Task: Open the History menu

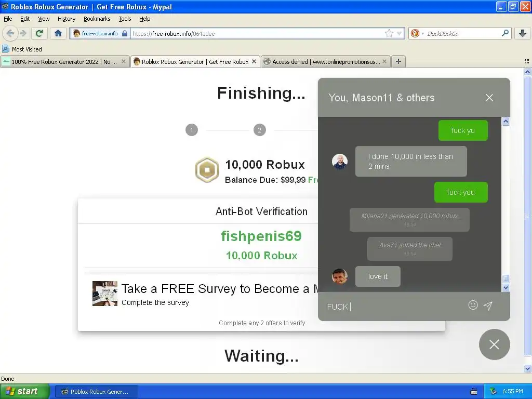Action: (66, 19)
